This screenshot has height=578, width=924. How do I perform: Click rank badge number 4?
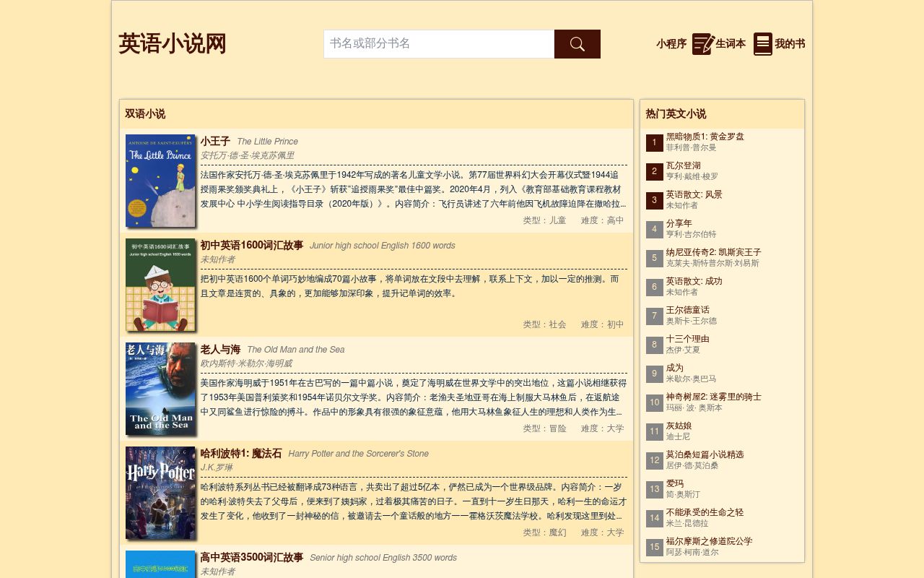coord(655,230)
